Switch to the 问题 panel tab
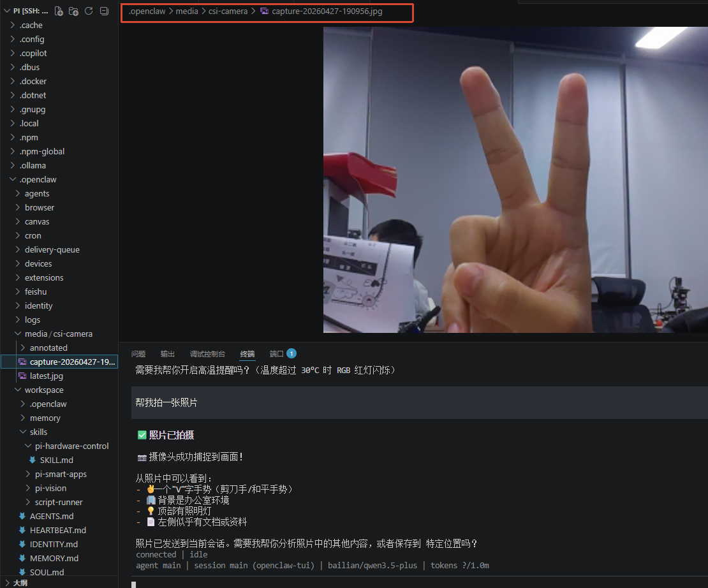The image size is (708, 588). pos(138,354)
